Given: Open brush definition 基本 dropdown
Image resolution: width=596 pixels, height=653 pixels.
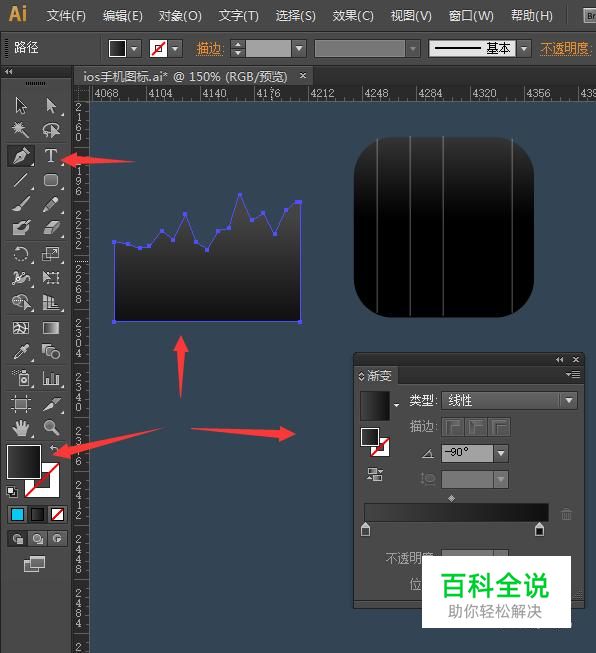Looking at the screenshot, I should tap(524, 49).
